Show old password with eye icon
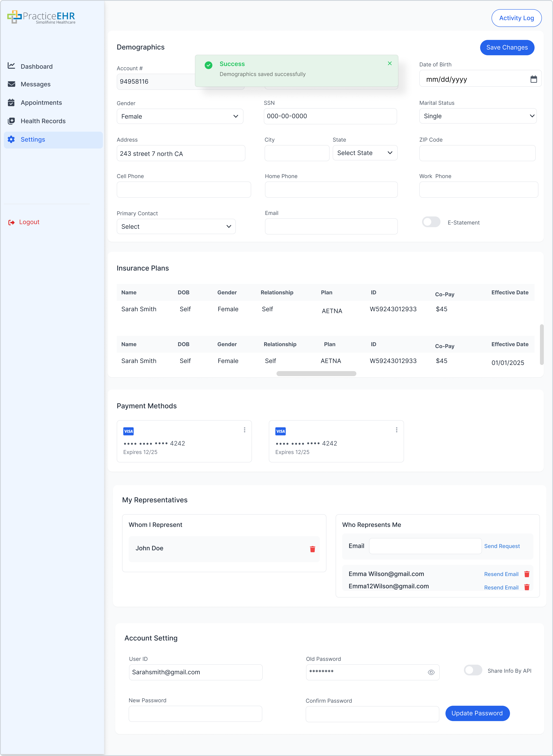This screenshot has width=553, height=756. 431,672
